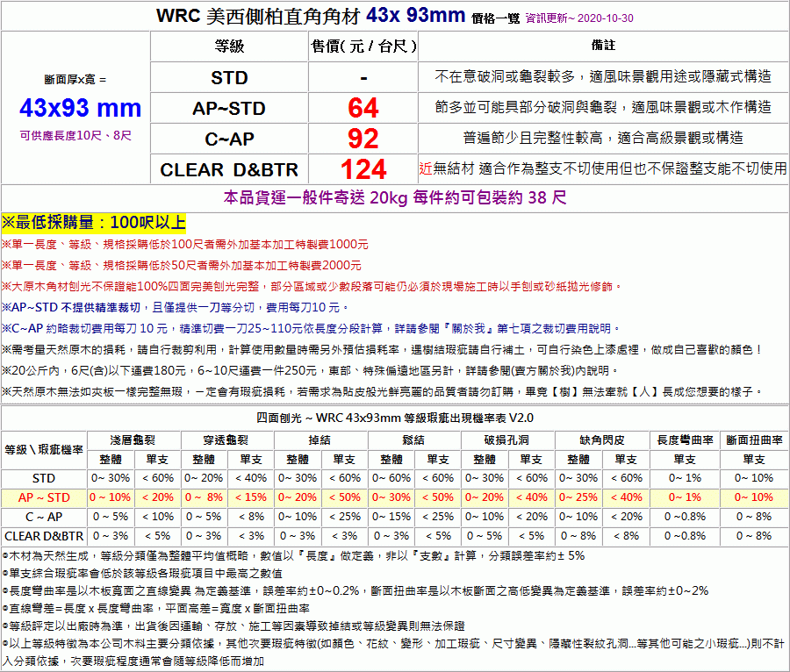Viewport: 790px width, 672px height.
Task: Select the '單支' subheader under 斷面扭曲率
Action: click(x=754, y=459)
